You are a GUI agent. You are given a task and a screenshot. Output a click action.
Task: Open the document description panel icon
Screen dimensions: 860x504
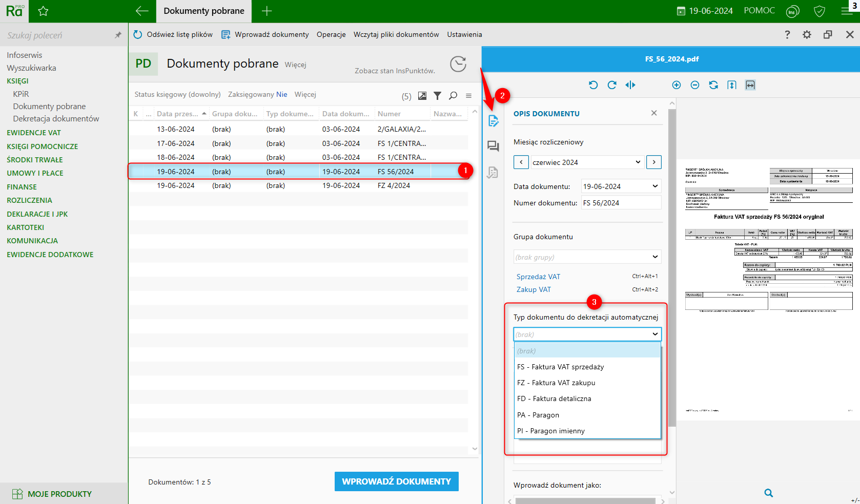[493, 121]
